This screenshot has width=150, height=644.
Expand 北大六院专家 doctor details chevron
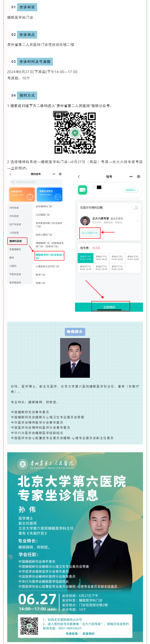point(138,221)
